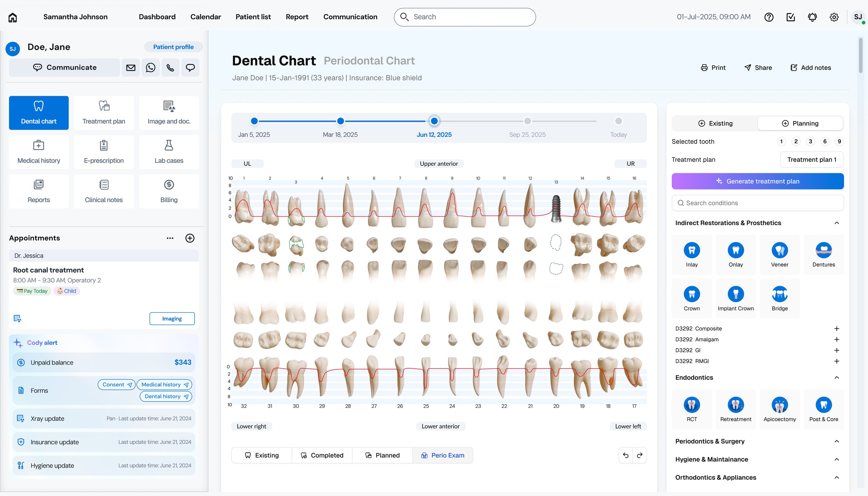This screenshot has width=868, height=496.
Task: Toggle Existing chart filter
Action: click(x=262, y=455)
